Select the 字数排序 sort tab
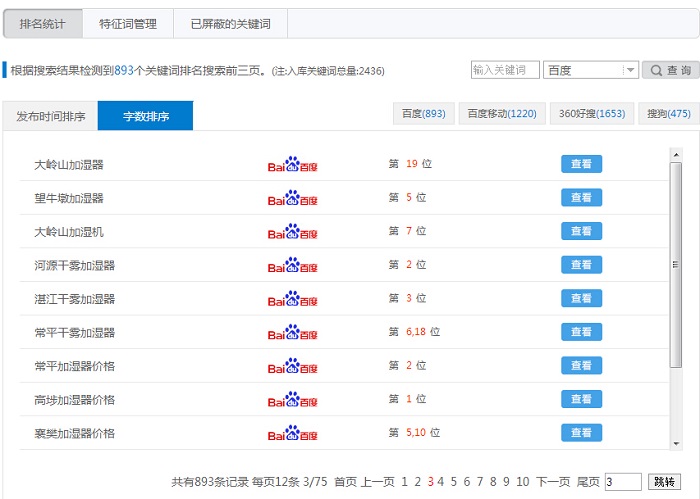The image size is (700, 499). tap(145, 116)
